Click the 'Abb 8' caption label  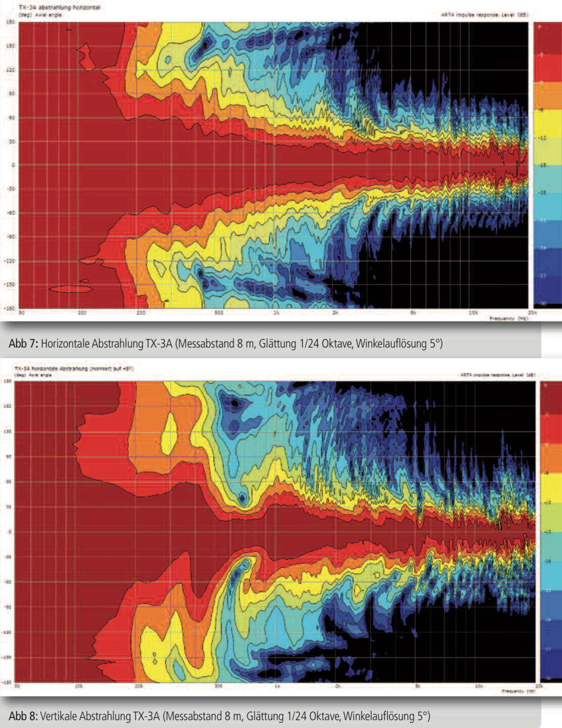[23, 716]
